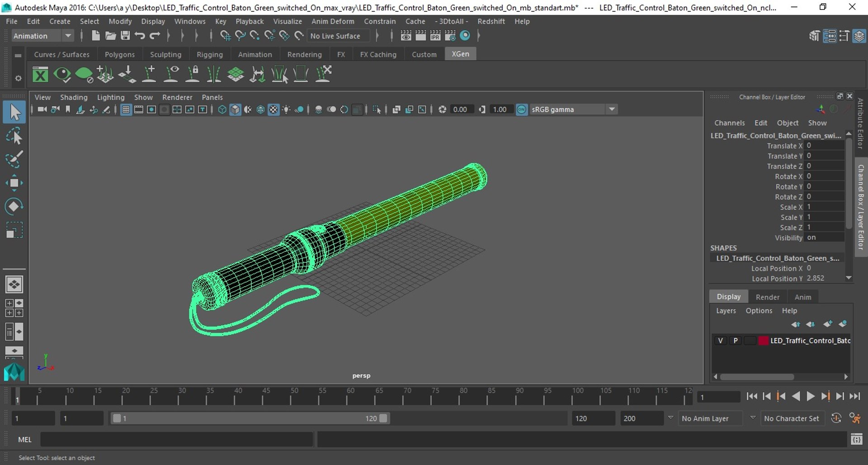Step forward one key

(825, 396)
